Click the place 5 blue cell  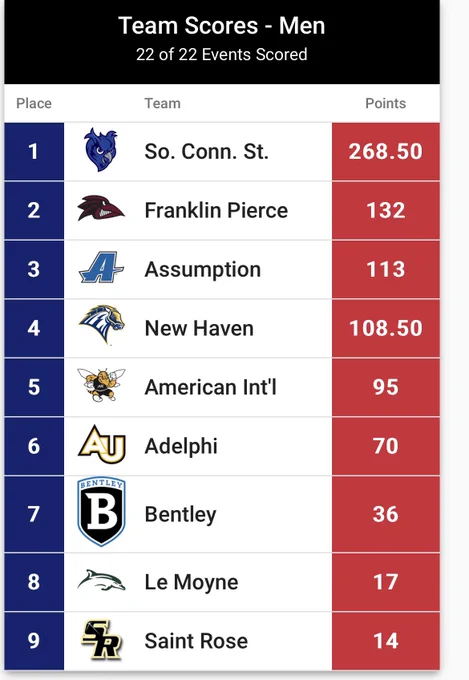[34, 387]
